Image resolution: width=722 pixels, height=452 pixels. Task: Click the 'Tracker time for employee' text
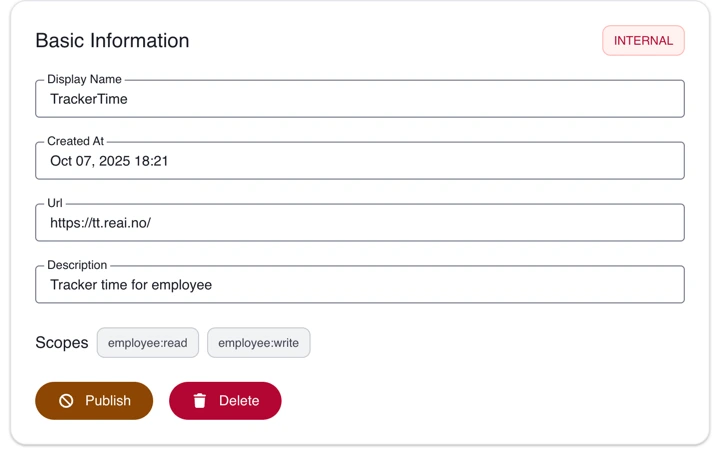tap(131, 285)
